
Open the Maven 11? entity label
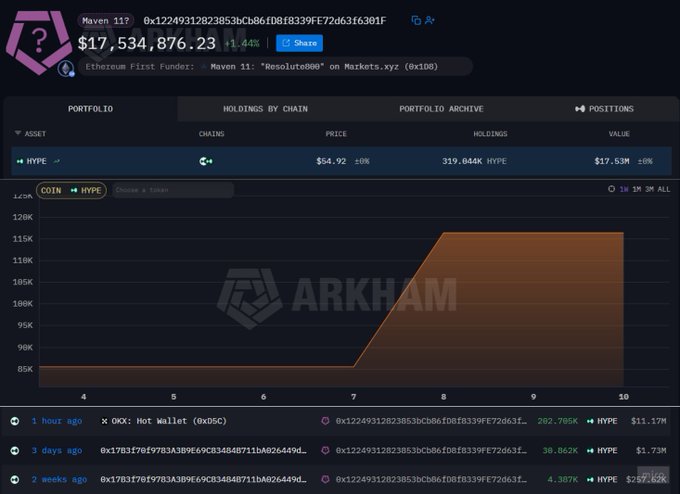click(105, 21)
